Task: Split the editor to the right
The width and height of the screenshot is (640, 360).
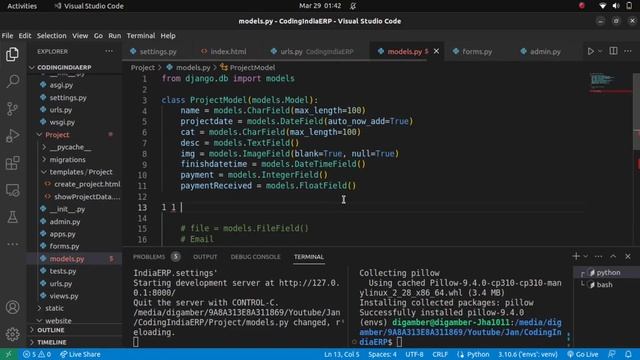Action: (x=613, y=51)
